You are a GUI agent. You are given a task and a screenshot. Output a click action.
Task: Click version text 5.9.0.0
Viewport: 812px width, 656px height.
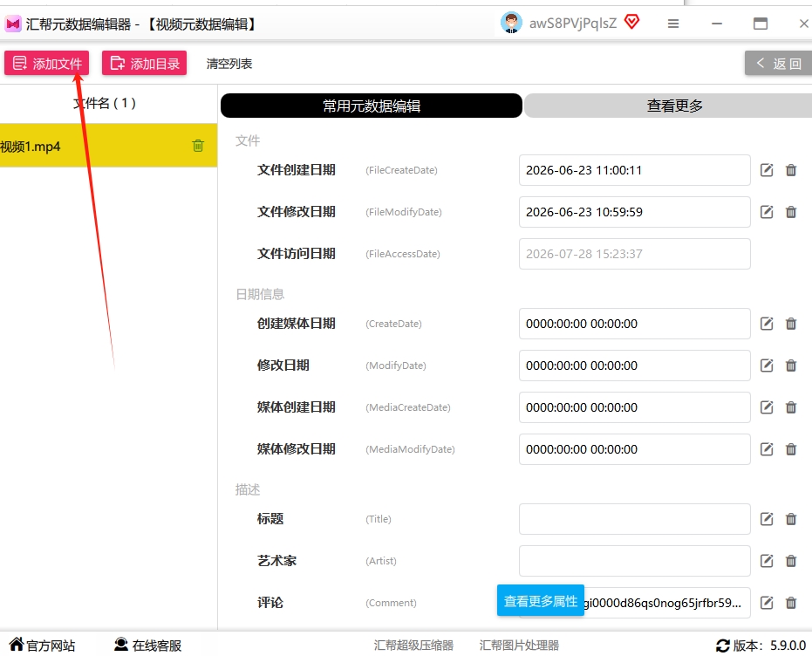(788, 646)
